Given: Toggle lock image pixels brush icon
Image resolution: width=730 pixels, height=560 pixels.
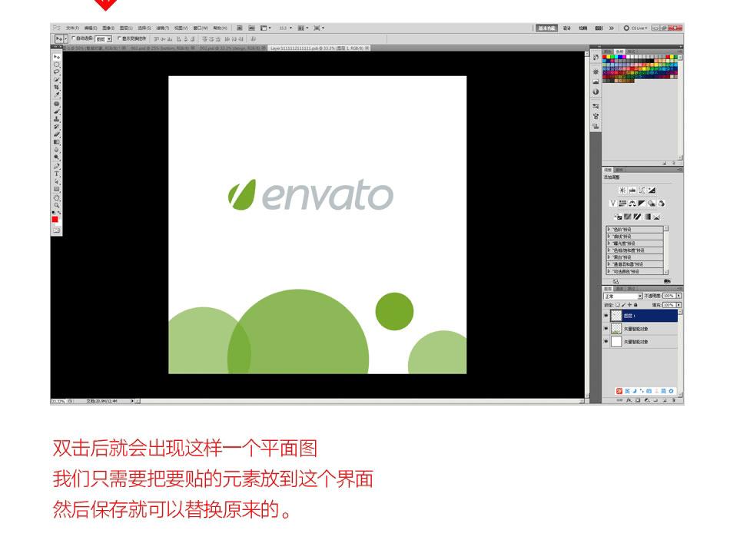Looking at the screenshot, I should (624, 305).
